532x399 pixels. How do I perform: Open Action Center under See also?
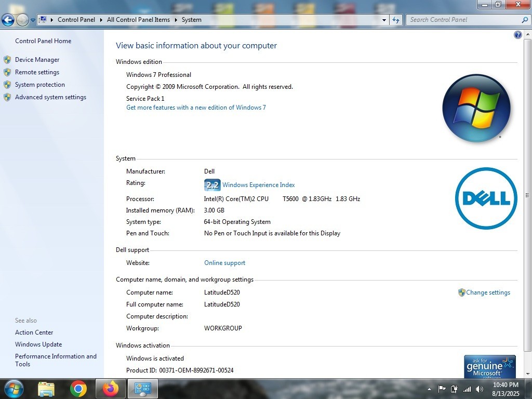[34, 332]
